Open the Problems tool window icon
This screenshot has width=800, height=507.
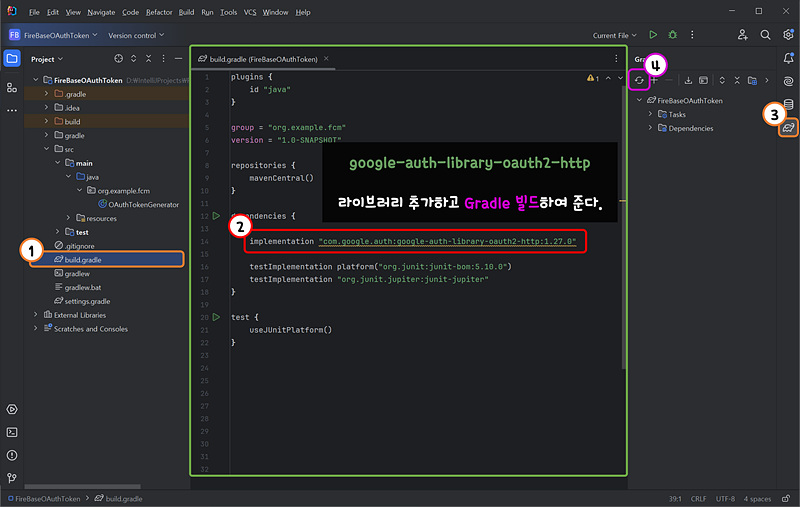click(x=12, y=455)
